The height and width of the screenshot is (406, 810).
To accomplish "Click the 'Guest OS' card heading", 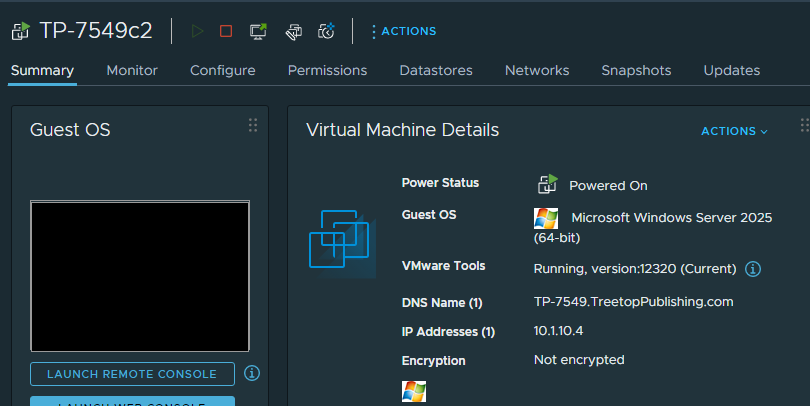I will 70,130.
